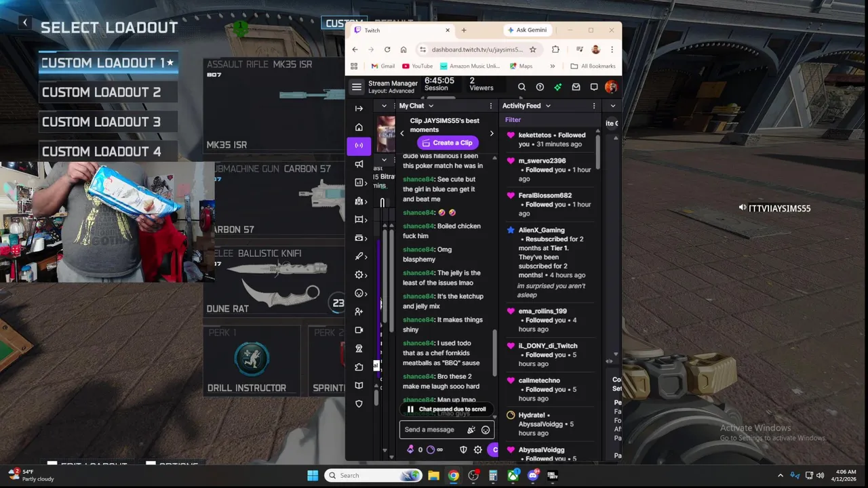868x488 pixels.
Task: Open a new Chrome tab
Action: coord(464,30)
